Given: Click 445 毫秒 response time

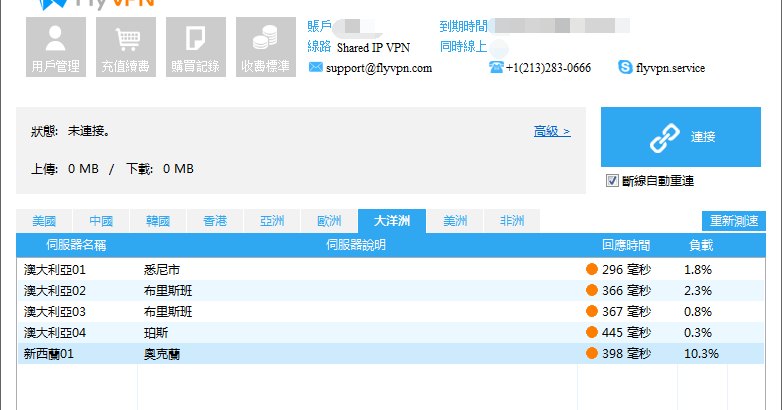Looking at the screenshot, I should [x=626, y=333].
